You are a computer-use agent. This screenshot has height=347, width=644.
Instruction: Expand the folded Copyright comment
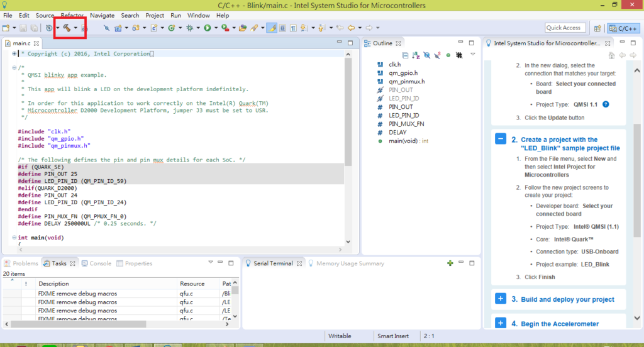(14, 54)
